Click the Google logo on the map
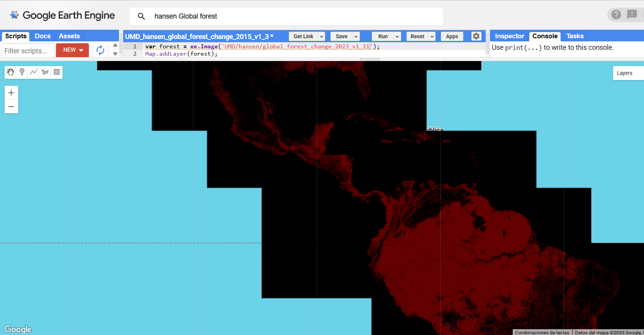The image size is (644, 335). click(x=18, y=329)
